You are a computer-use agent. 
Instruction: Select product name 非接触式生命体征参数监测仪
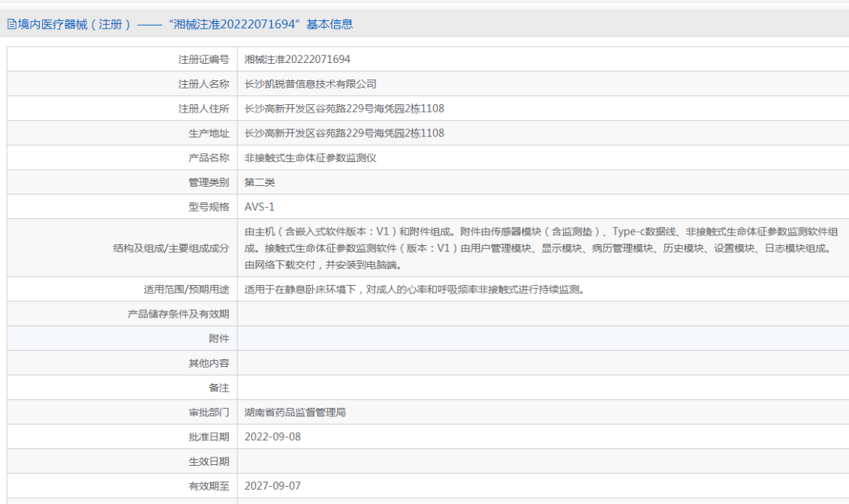tap(310, 158)
